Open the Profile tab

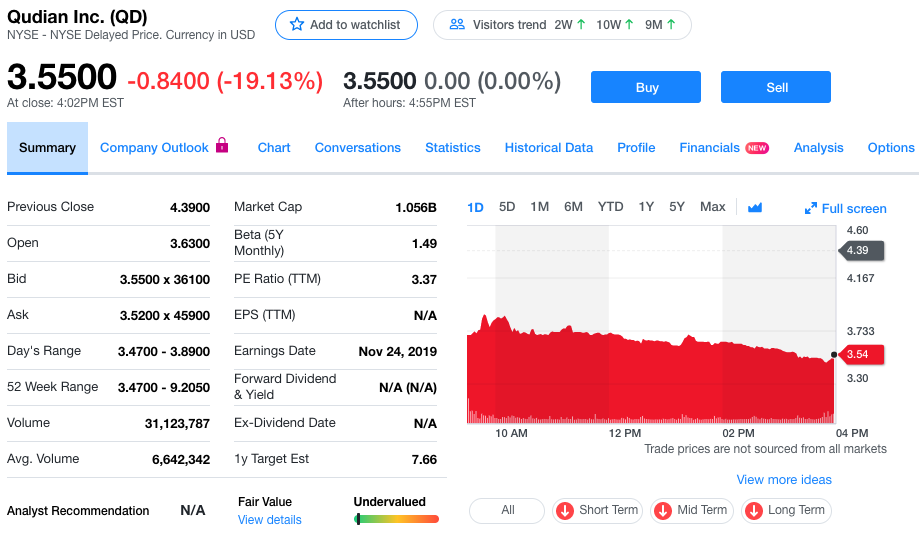coord(636,148)
